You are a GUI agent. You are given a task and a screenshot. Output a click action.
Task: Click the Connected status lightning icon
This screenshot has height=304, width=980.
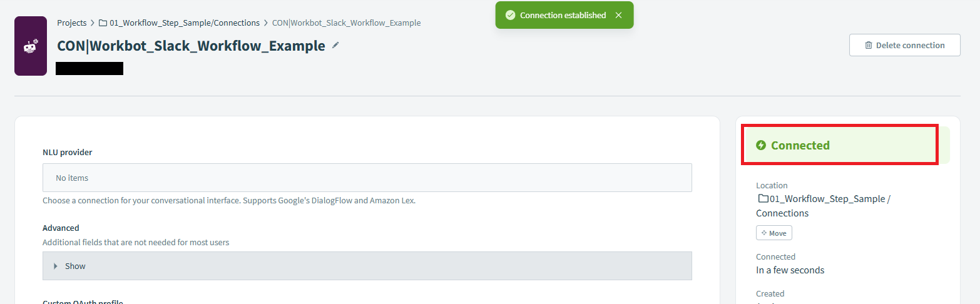tap(761, 145)
